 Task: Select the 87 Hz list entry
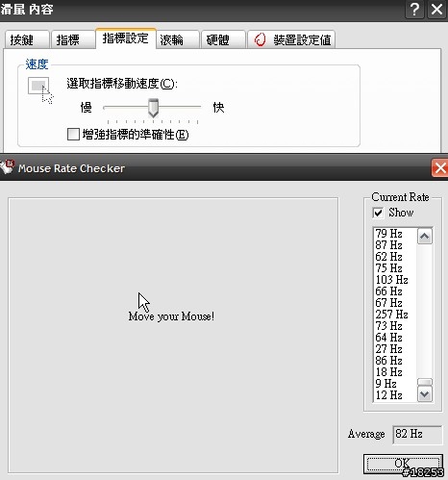pos(395,245)
